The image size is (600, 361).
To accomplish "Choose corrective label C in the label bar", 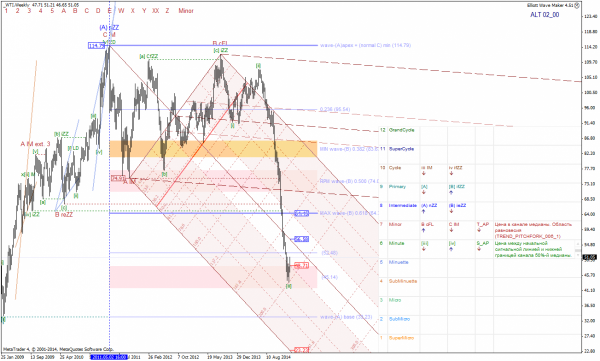I will (x=86, y=11).
